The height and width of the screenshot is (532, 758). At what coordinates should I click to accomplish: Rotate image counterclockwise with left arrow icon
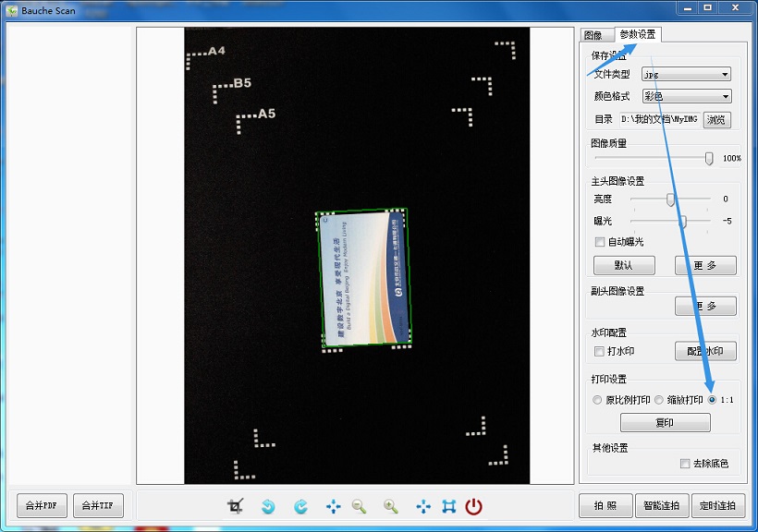click(x=268, y=506)
